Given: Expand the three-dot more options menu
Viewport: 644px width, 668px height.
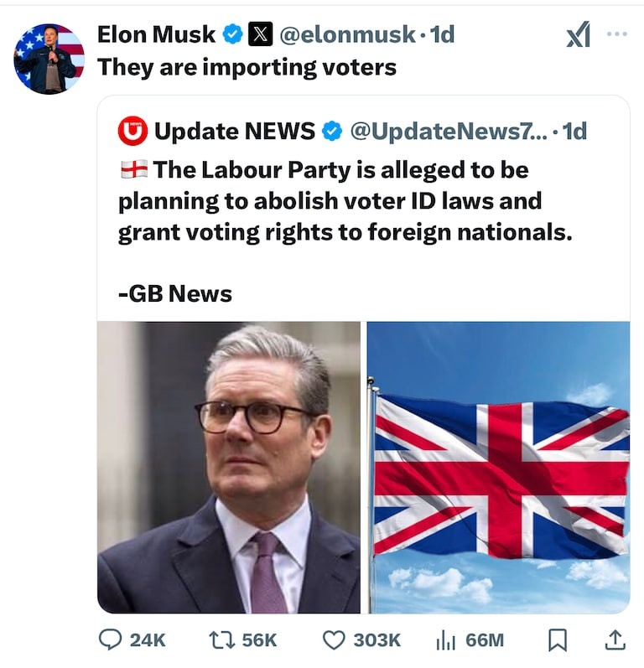Looking at the screenshot, I should (x=617, y=35).
